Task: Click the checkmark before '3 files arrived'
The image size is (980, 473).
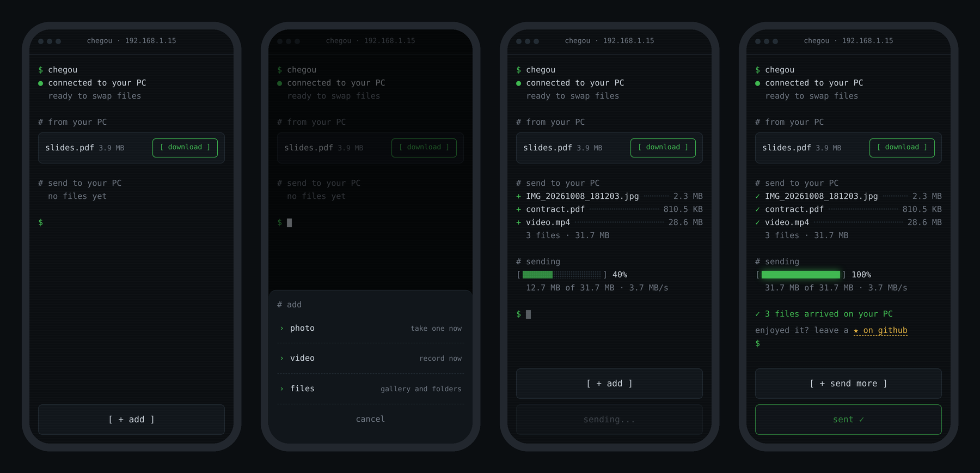Action: click(757, 314)
